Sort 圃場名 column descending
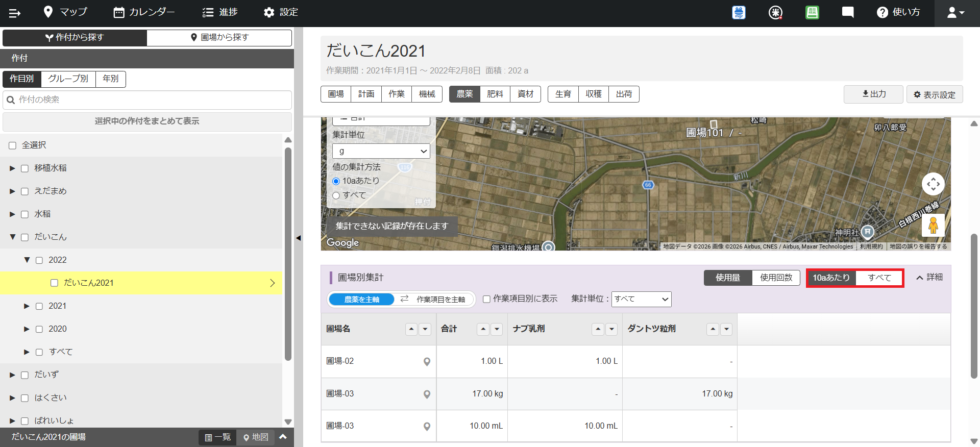This screenshot has height=447, width=980. click(425, 329)
